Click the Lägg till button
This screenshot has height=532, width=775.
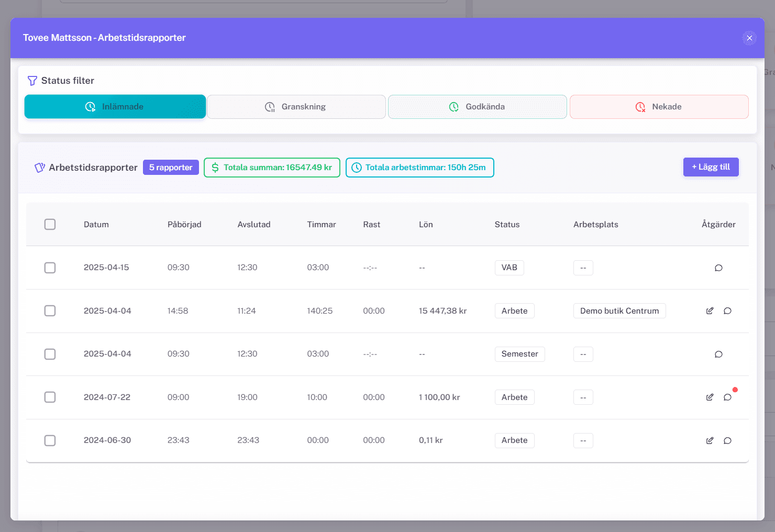pos(711,167)
